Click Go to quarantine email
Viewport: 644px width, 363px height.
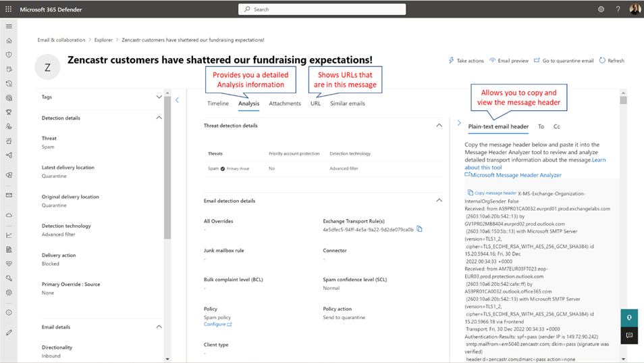click(564, 60)
